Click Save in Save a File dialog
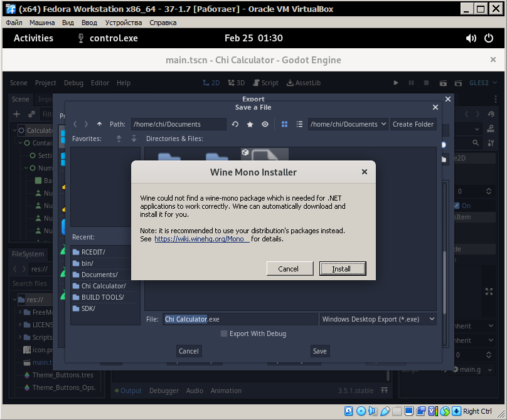Image resolution: width=507 pixels, height=420 pixels. (320, 351)
